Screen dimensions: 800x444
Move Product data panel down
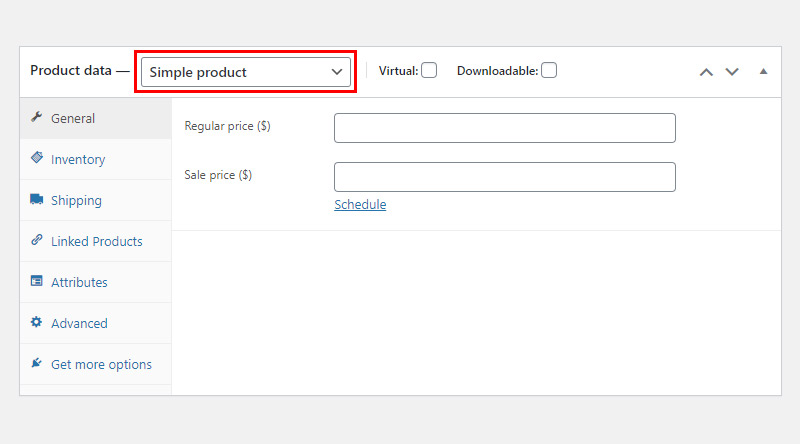[732, 72]
